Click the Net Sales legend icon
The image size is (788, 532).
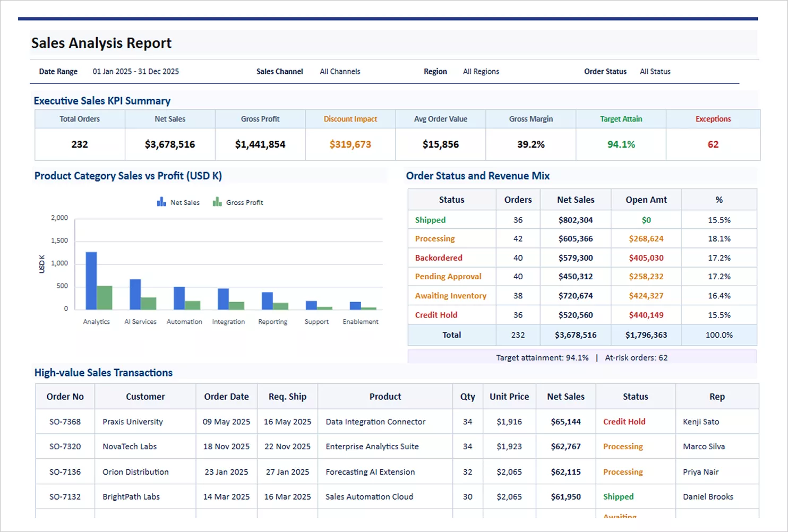point(161,202)
